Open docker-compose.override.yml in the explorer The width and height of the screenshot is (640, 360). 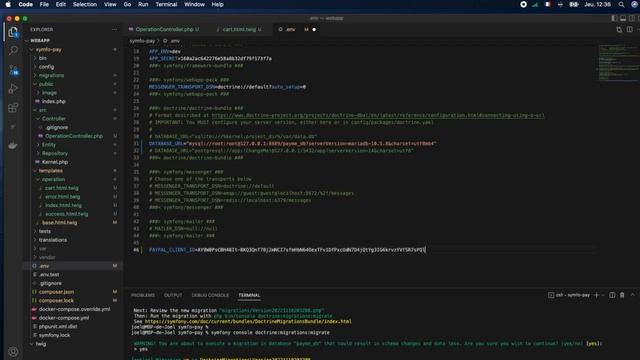pos(74,309)
